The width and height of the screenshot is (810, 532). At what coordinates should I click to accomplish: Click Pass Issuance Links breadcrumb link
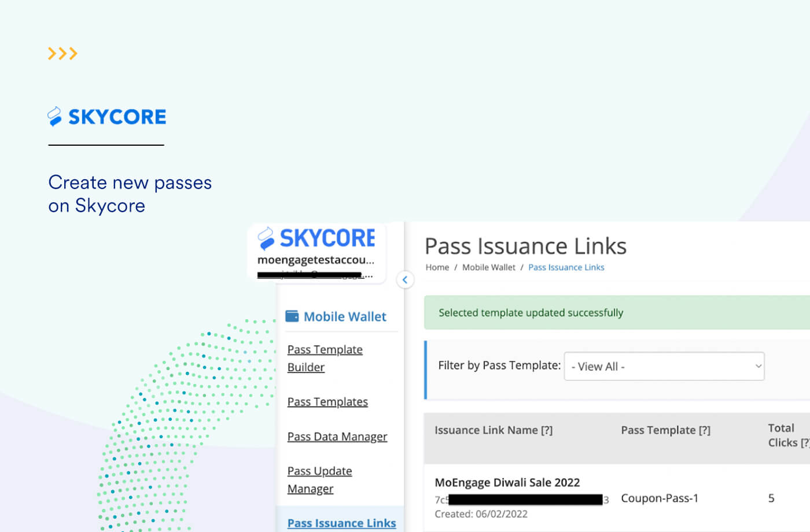tap(566, 267)
